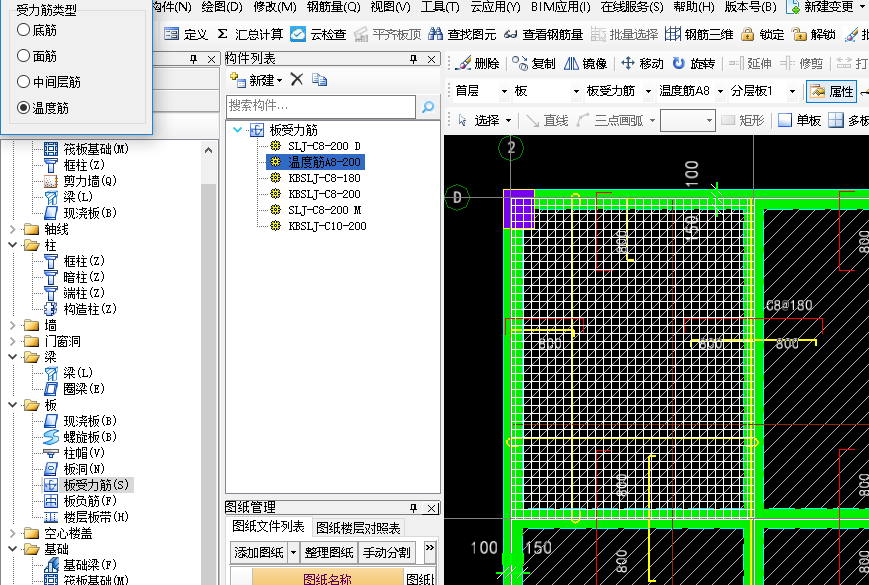This screenshot has width=869, height=585.
Task: Select 温度筋A8-200 in component list
Action: coord(324,162)
